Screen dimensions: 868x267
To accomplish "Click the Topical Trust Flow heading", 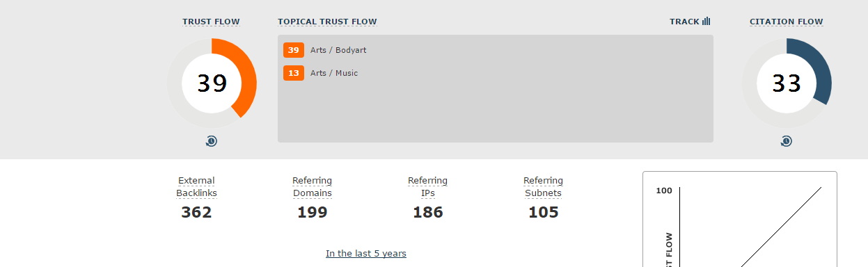I will pyautogui.click(x=327, y=22).
